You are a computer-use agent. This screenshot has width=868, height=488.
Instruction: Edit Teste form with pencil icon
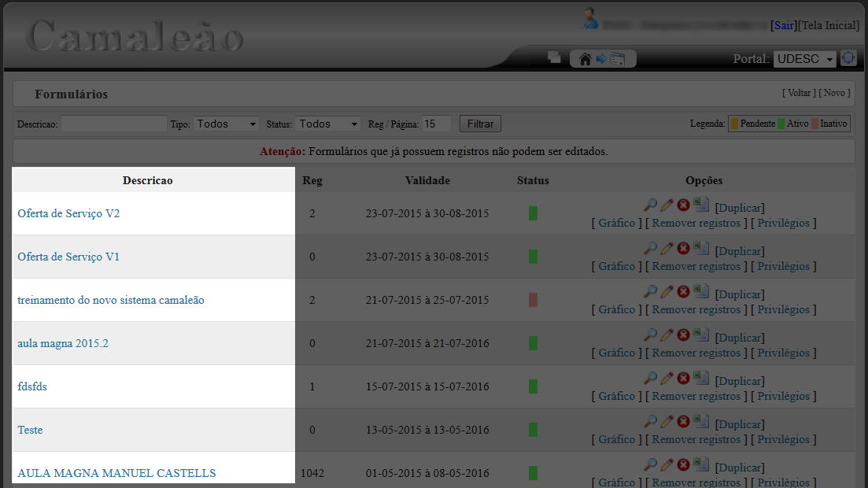(x=667, y=421)
